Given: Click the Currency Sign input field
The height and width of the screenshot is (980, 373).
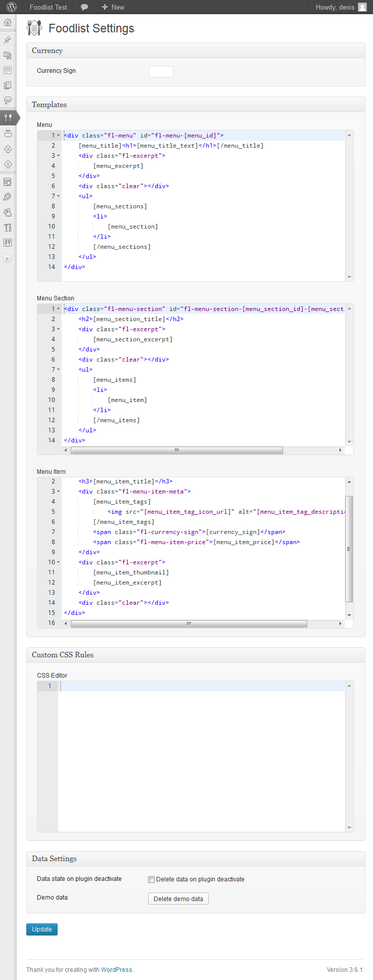Looking at the screenshot, I should [161, 71].
